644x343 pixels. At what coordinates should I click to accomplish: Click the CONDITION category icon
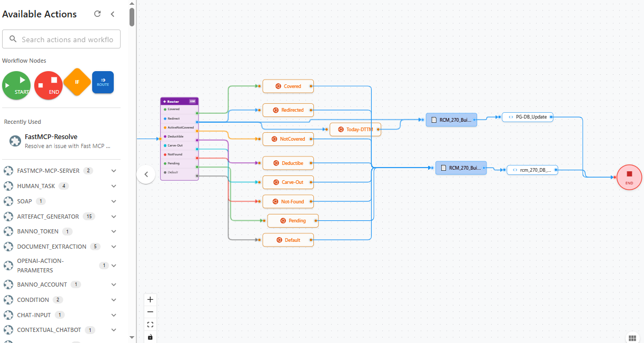tap(8, 300)
